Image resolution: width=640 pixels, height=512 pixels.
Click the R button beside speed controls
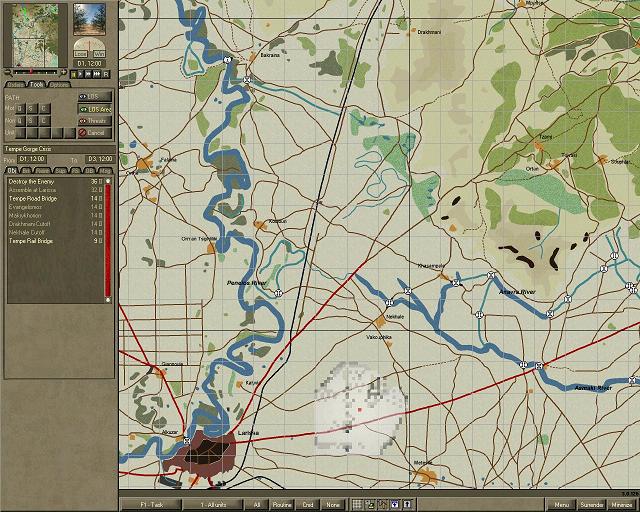coord(106,74)
